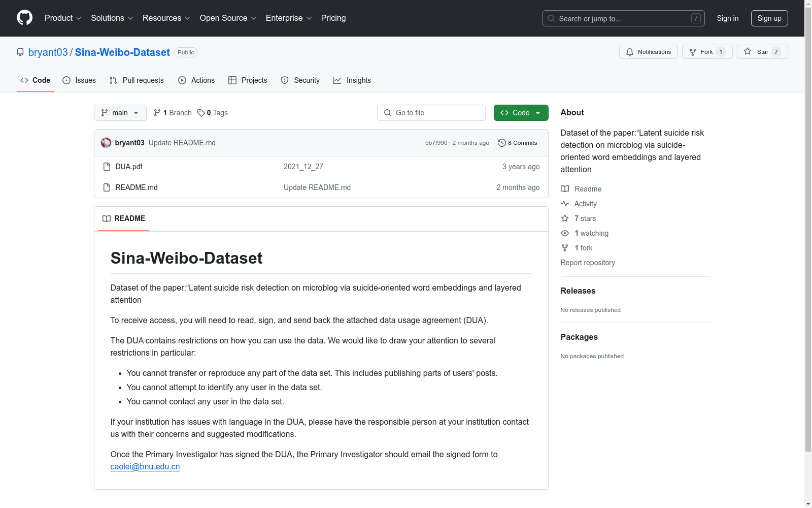Viewport: 812px width, 508px height.
Task: Click the star icon in Star button
Action: tap(748, 51)
